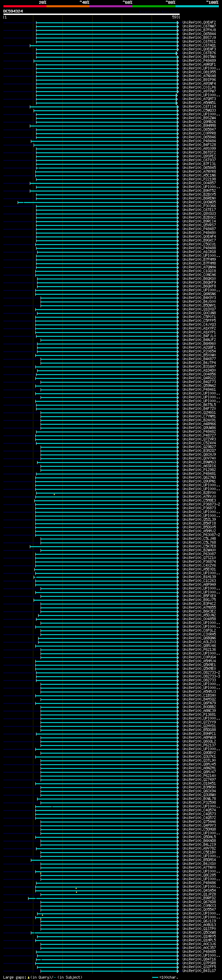Image resolution: width=222 pixels, height=980 pixels.
Task: Click hit label UniRef100_Q9XGU3
Action: pyautogui.click(x=199, y=213)
